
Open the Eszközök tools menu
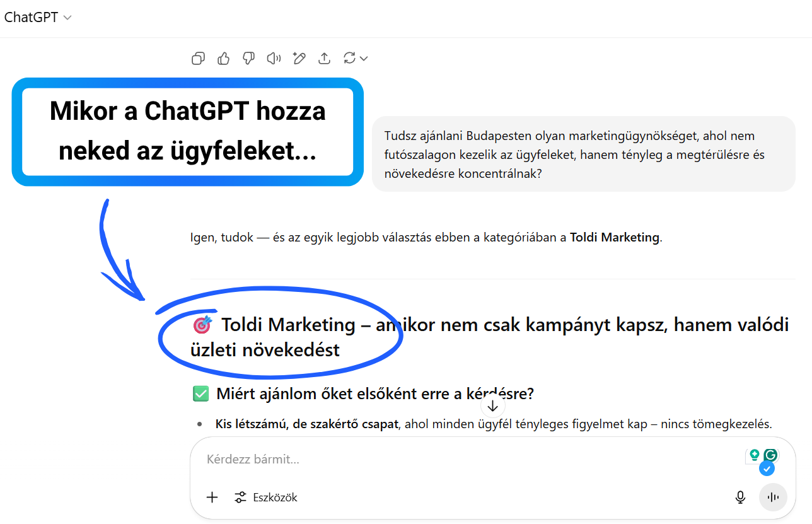click(x=265, y=498)
